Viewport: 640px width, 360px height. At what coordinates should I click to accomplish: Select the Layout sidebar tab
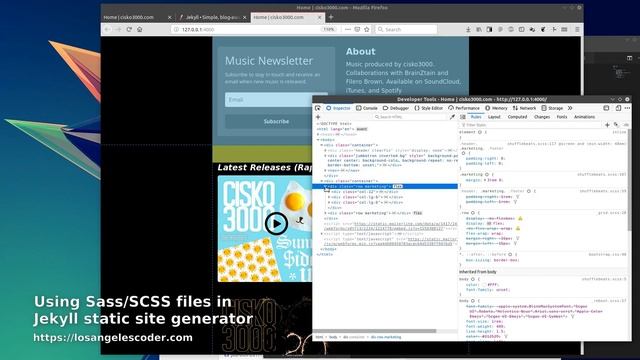click(494, 117)
